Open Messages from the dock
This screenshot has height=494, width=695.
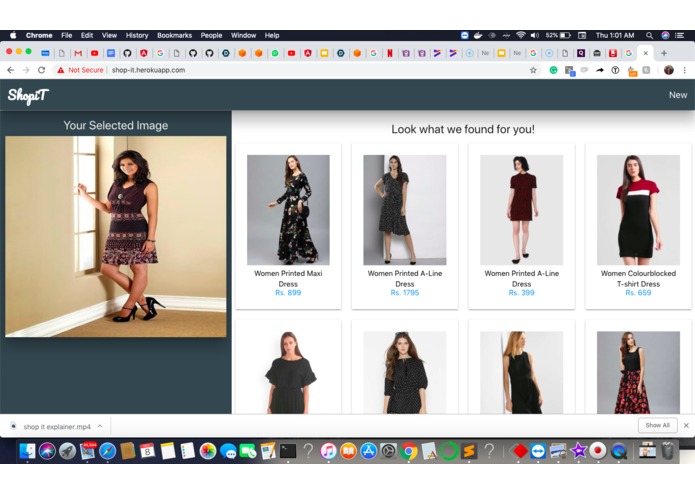228,451
